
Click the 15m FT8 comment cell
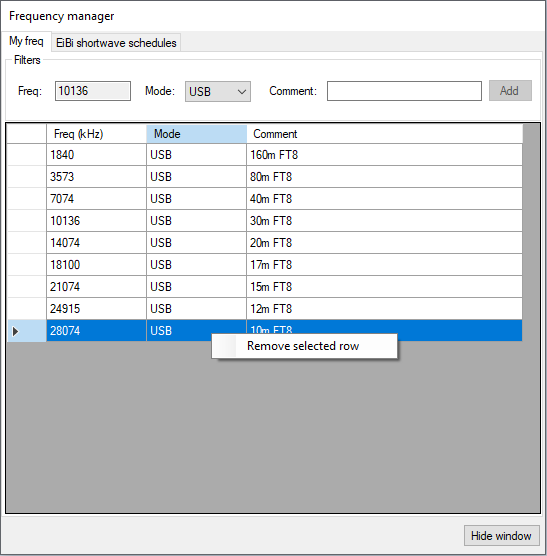pyautogui.click(x=384, y=287)
